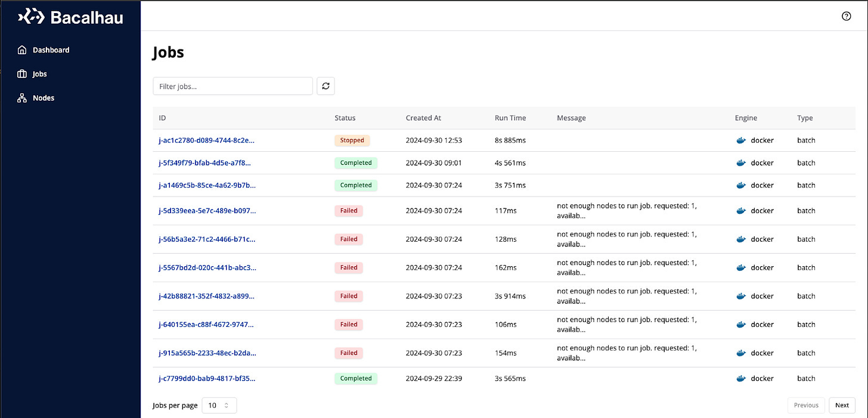This screenshot has width=868, height=418.
Task: Open job j-5d339eea-5e7c-489e-b097 link
Action: (207, 211)
